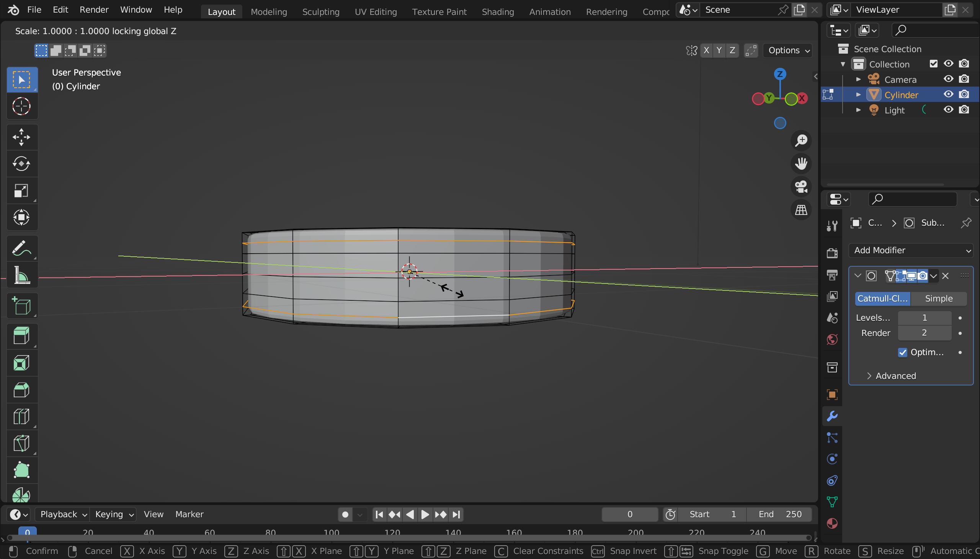Open the Particles properties tab
980x559 pixels.
tap(832, 438)
